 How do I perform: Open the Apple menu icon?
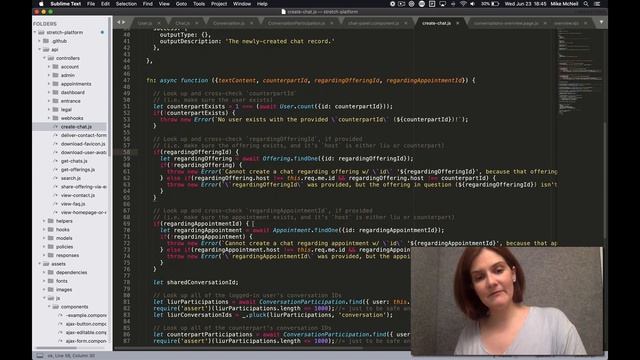coord(41,4)
